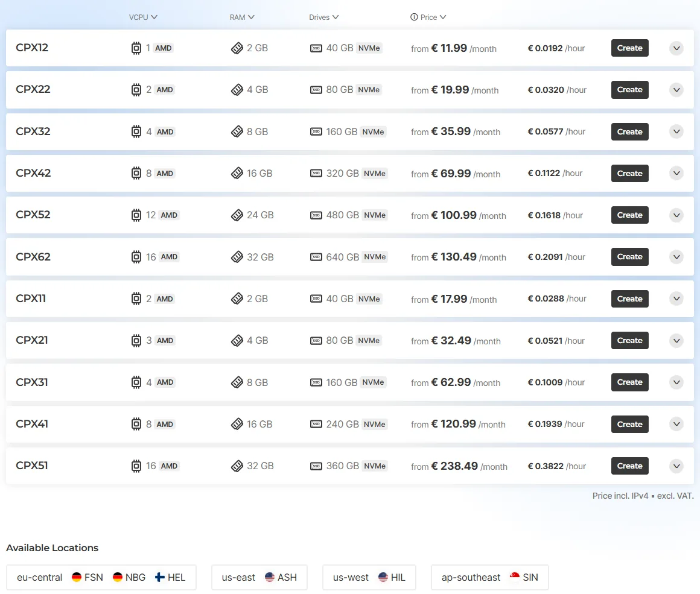The width and height of the screenshot is (700, 594).
Task: Click the vCPU chip icon in the CPX22 row
Action: tap(136, 90)
